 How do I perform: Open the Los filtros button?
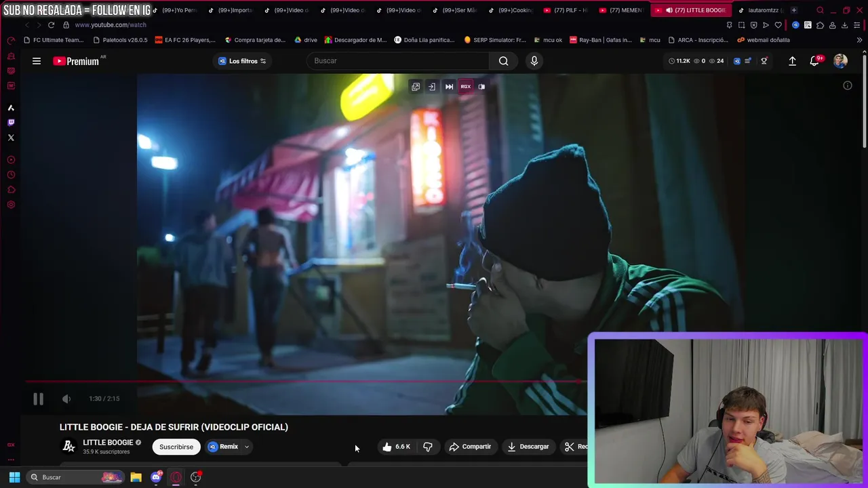pos(242,61)
